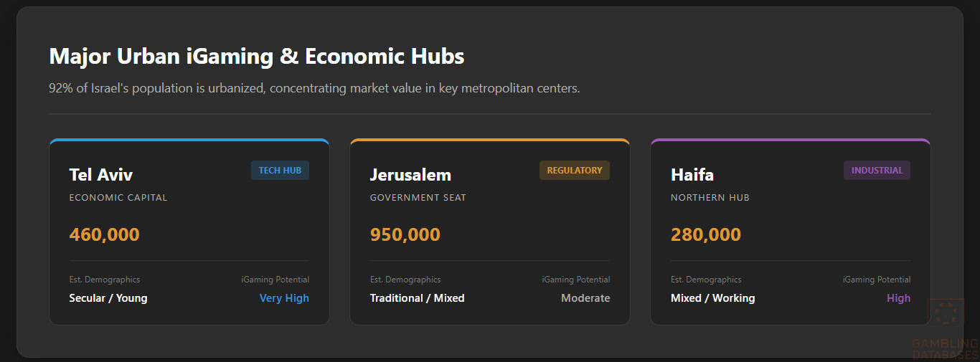Click the TECH HUB badge
Viewport: 980px width, 362px height.
pos(280,171)
